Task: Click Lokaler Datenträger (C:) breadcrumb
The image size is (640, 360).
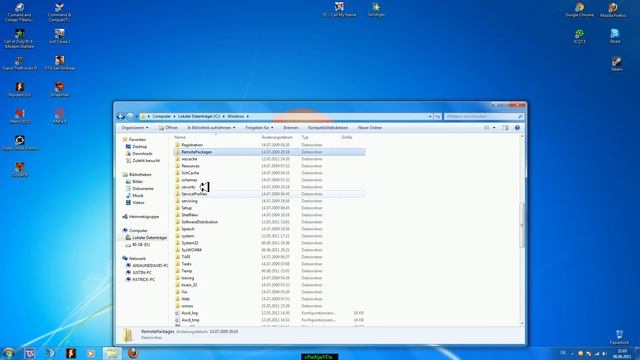Action: click(199, 116)
